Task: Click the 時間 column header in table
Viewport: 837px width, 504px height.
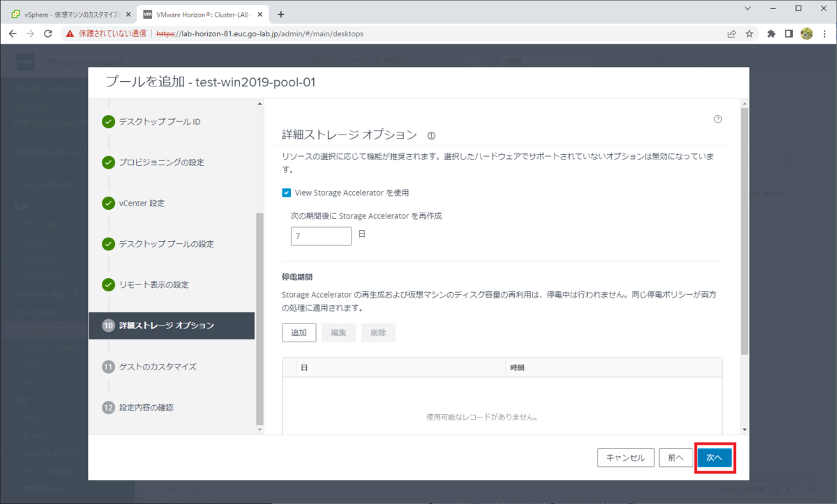Action: tap(613, 367)
